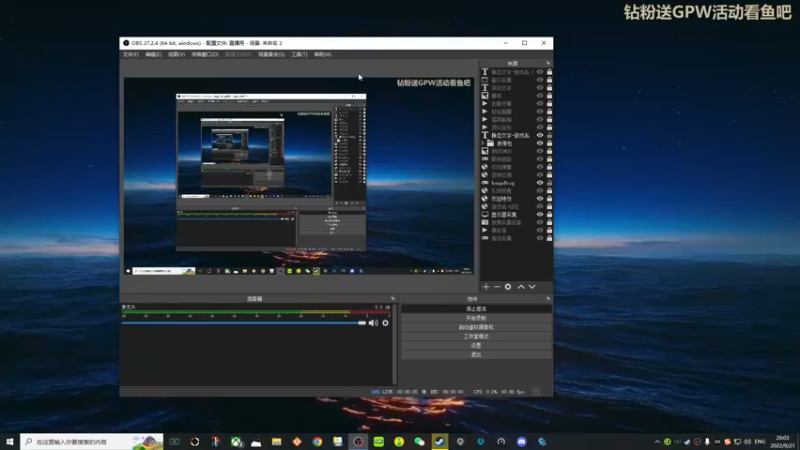The width and height of the screenshot is (800, 450).
Task: Select the 显示器采集 source row
Action: pos(516,214)
